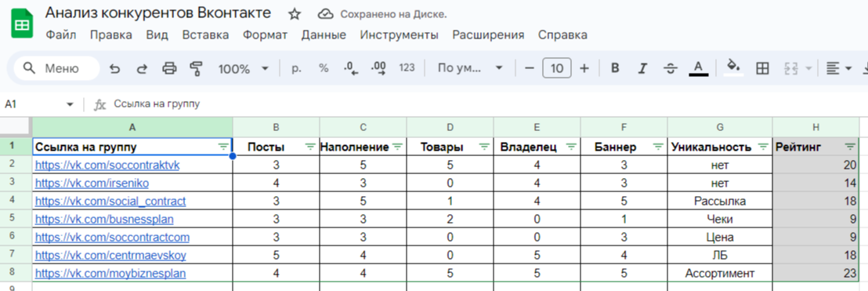Increase decimal places icon
This screenshot has width=868, height=291.
point(378,68)
